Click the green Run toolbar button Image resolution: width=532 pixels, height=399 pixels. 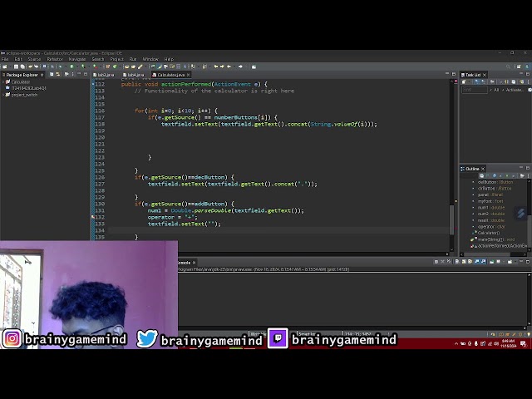tap(71, 66)
